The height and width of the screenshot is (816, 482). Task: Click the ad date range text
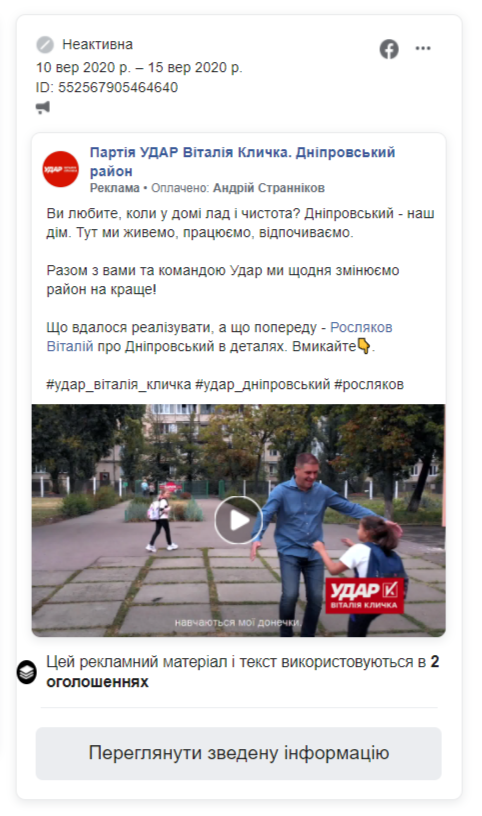[x=139, y=67]
